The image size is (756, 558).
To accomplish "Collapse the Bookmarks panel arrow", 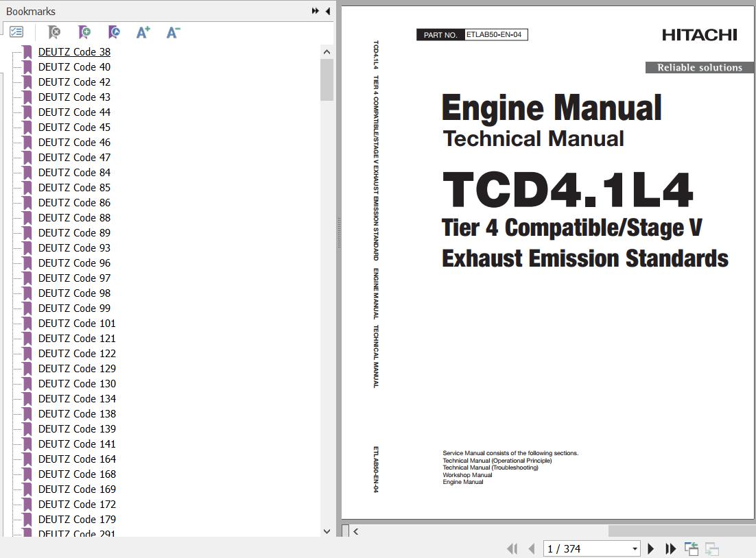I will point(328,11).
